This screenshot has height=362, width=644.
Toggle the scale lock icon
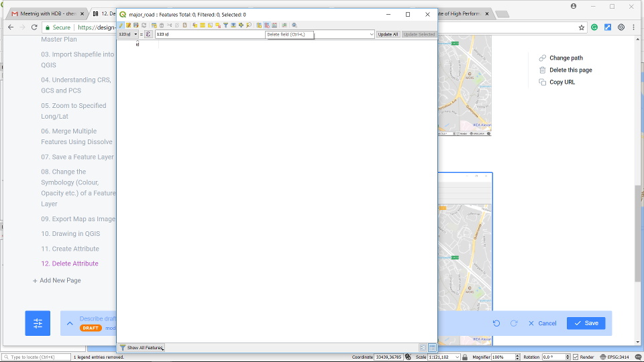point(457,357)
